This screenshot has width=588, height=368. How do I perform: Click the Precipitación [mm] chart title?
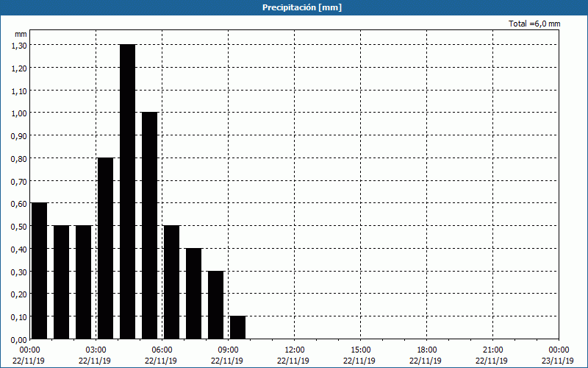pyautogui.click(x=302, y=7)
